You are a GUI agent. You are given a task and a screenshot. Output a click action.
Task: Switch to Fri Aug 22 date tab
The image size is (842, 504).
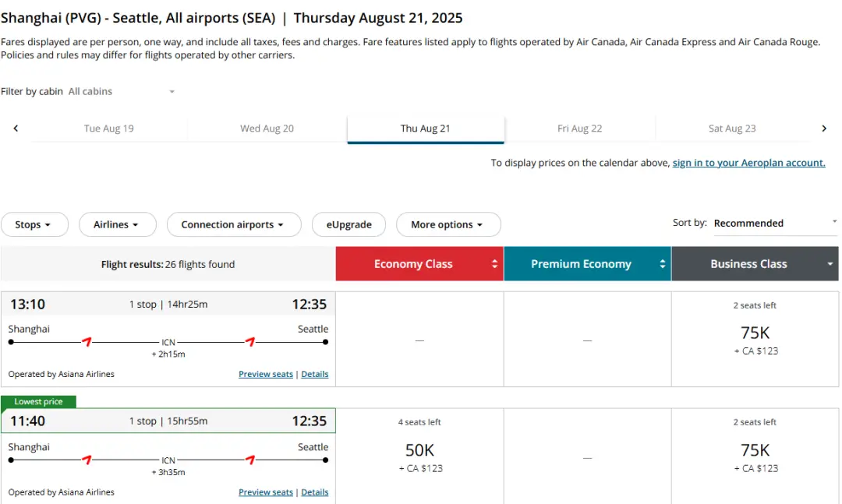click(x=580, y=129)
